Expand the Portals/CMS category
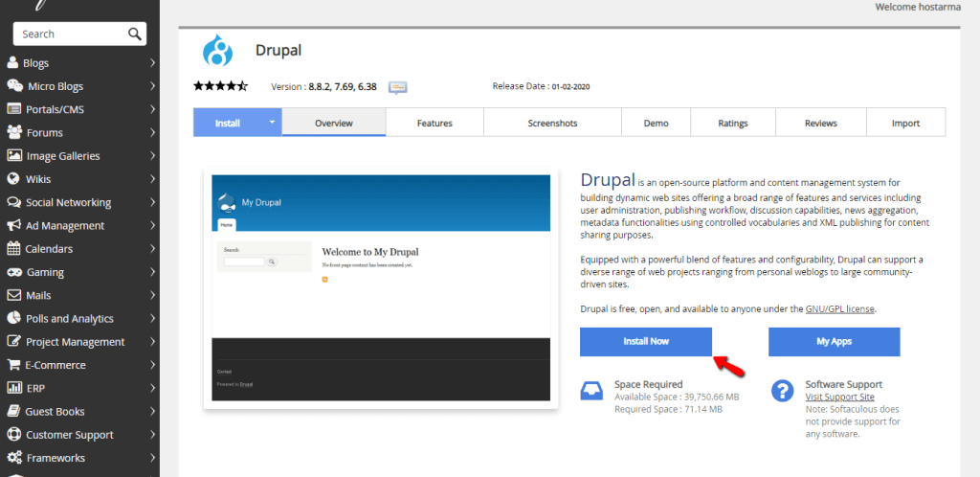The height and width of the screenshot is (477, 980). pos(152,110)
